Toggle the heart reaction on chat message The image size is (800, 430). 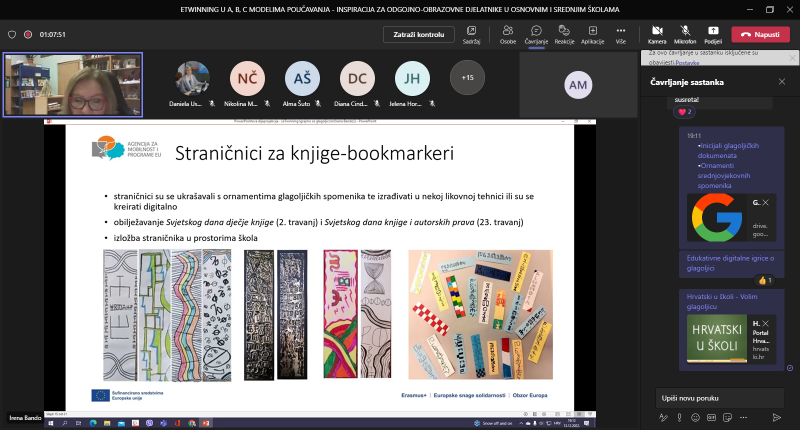(x=685, y=112)
